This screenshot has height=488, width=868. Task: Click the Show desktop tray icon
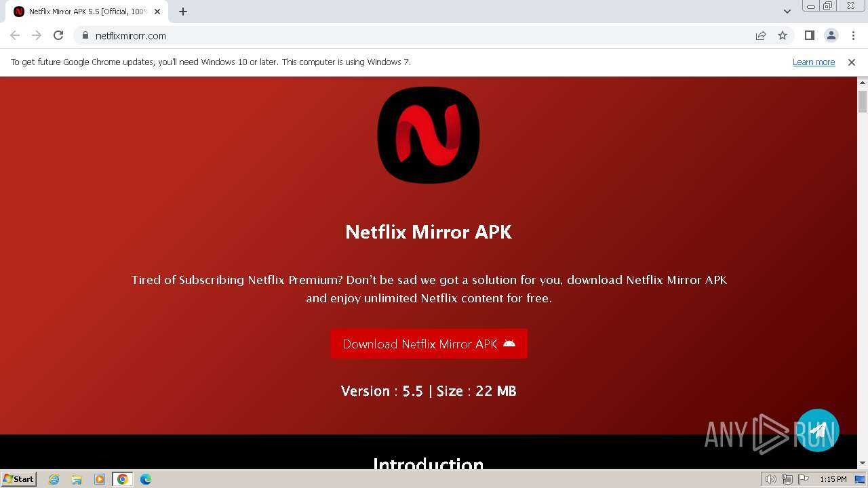click(860, 479)
